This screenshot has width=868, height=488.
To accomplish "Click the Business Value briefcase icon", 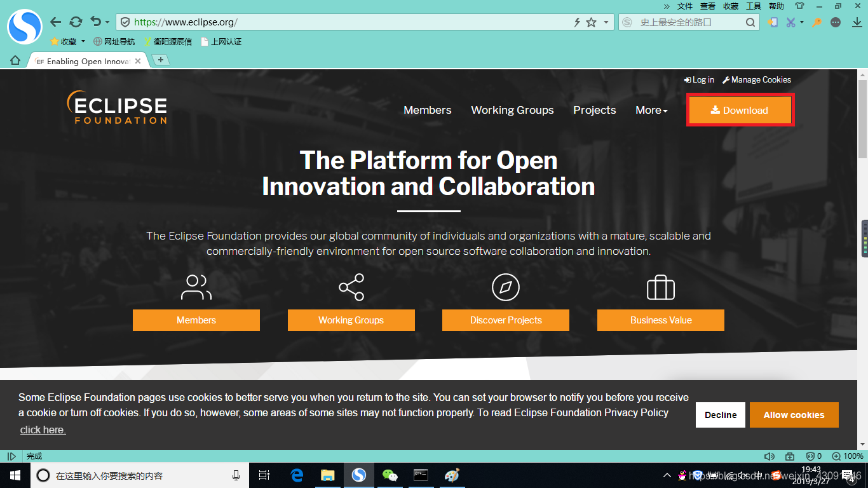I will 661,287.
